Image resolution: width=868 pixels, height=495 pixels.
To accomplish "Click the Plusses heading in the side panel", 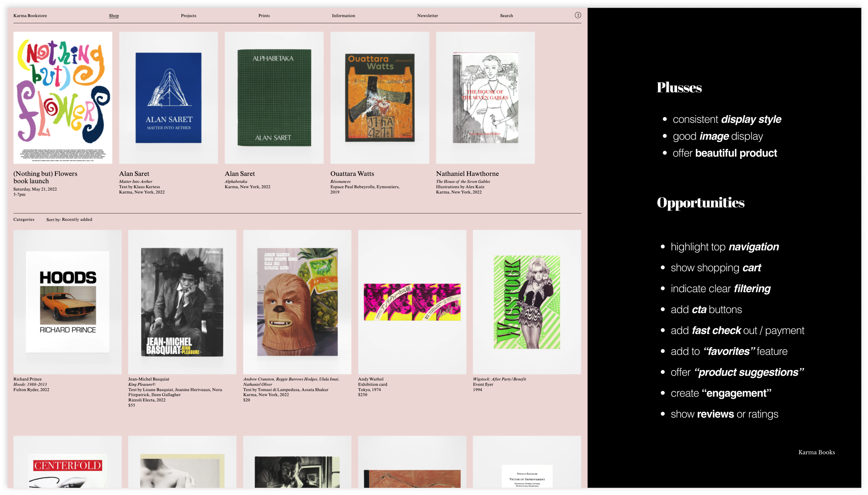I will (x=679, y=87).
